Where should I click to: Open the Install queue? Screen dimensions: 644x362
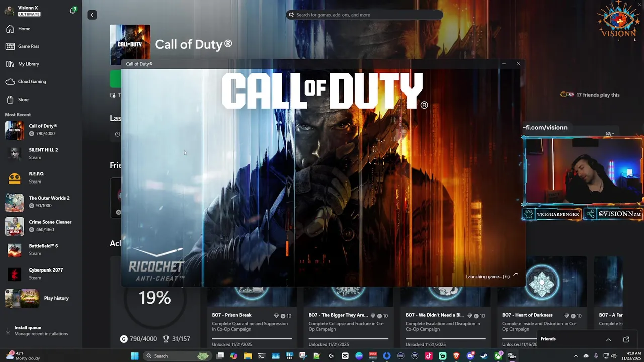pyautogui.click(x=41, y=330)
